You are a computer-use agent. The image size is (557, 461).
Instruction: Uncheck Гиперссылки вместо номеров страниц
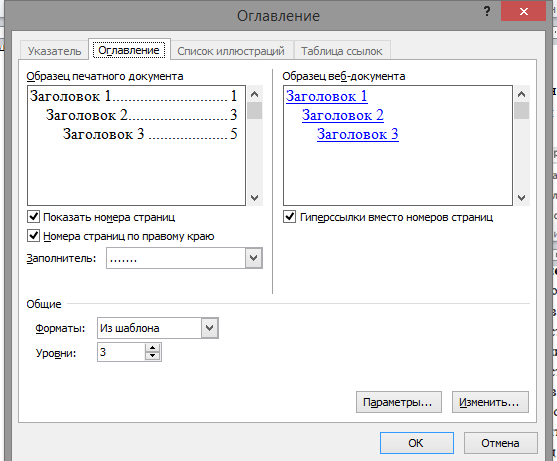coord(290,216)
